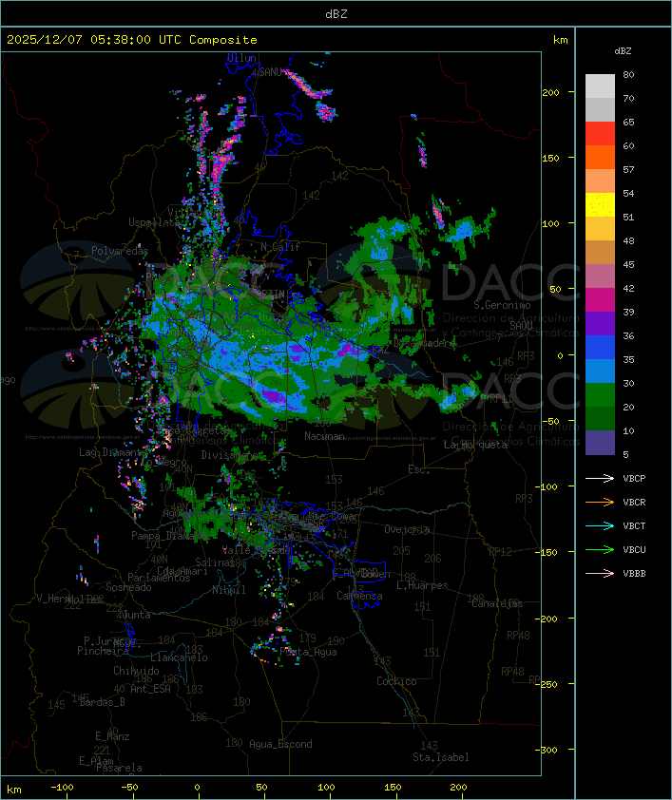Click the 'dBZ' heading above the color legend
The width and height of the screenshot is (672, 800).
tap(623, 51)
